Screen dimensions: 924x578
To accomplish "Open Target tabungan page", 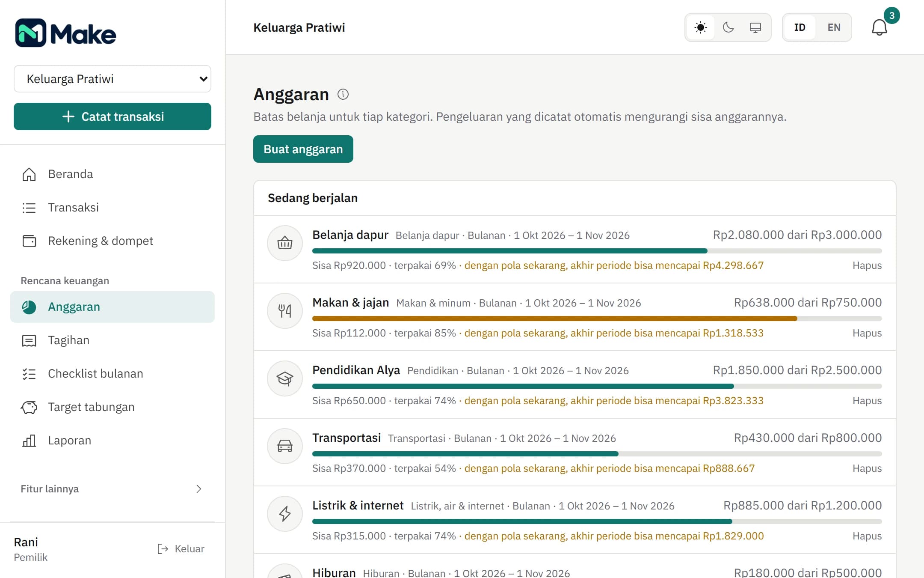I will point(113,407).
